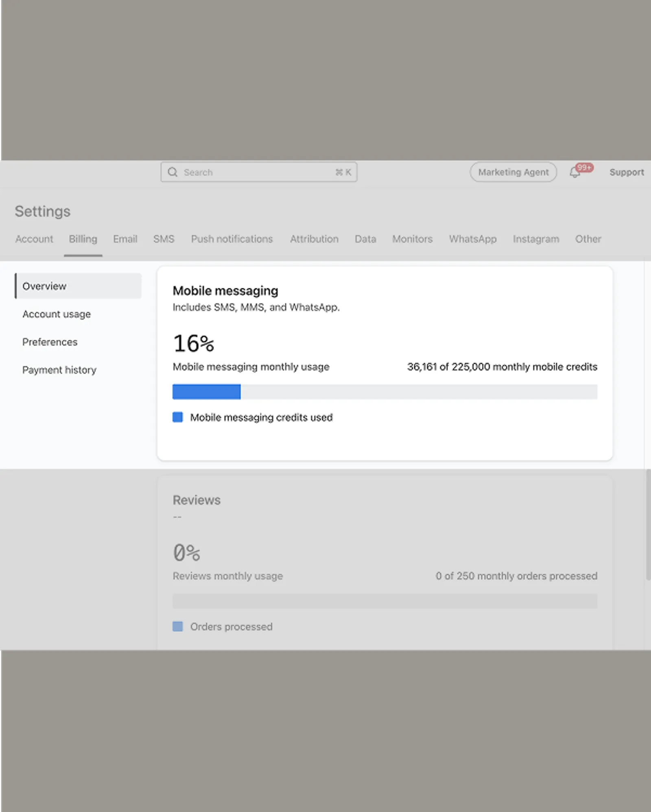Open the Support link
Image resolution: width=651 pixels, height=812 pixels.
(x=627, y=172)
